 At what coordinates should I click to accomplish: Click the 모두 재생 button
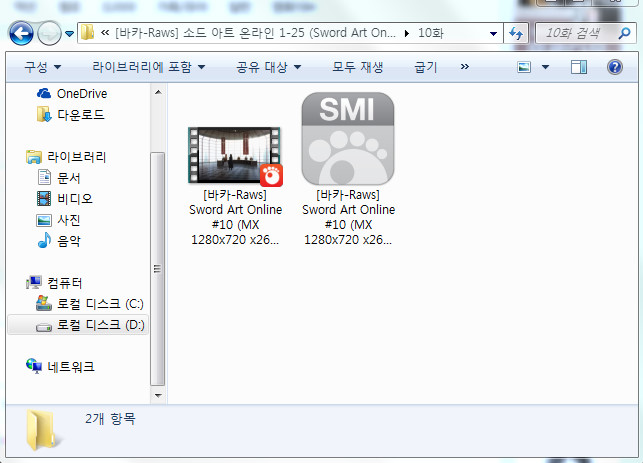point(358,67)
